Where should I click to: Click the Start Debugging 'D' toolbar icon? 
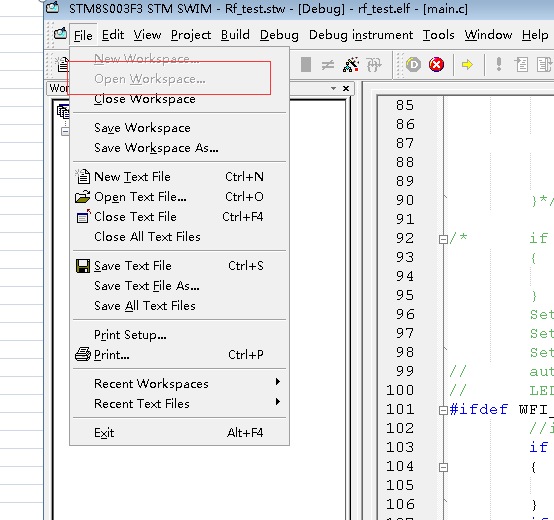coord(413,65)
